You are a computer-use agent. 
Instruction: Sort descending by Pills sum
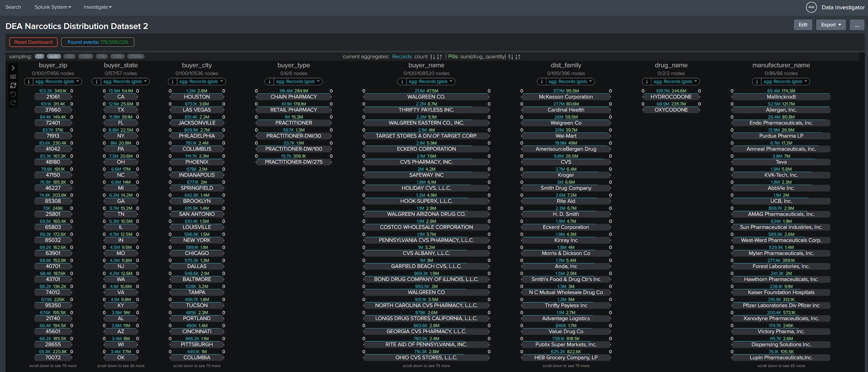tap(511, 56)
